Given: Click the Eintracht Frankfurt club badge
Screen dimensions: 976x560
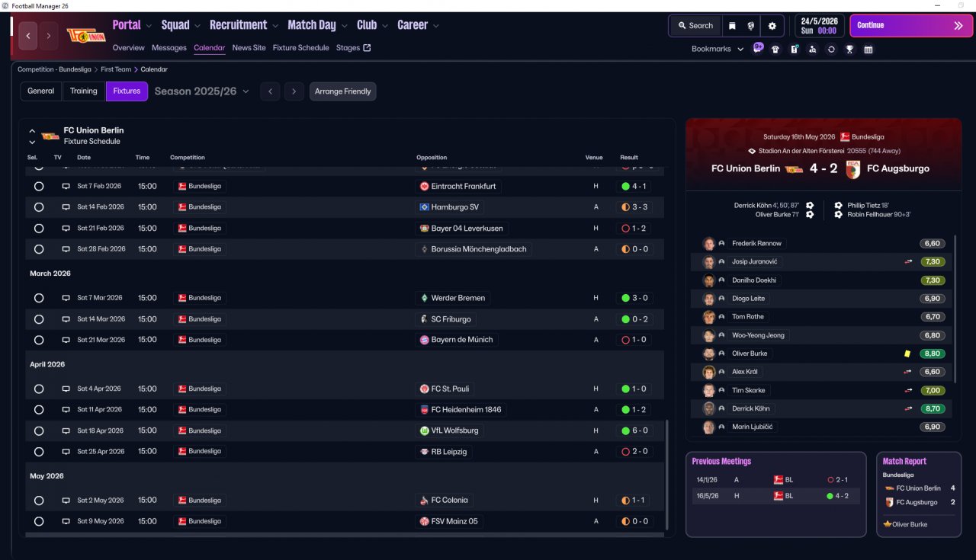Looking at the screenshot, I should pyautogui.click(x=425, y=186).
